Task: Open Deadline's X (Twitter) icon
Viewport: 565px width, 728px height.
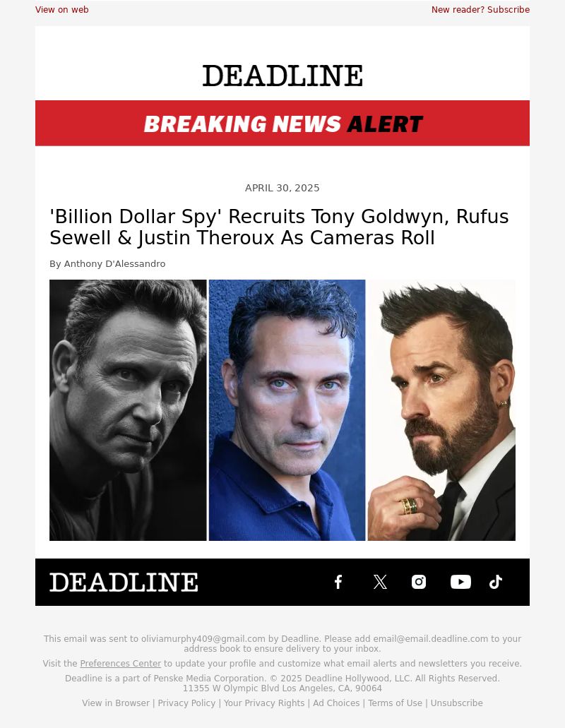Action: pyautogui.click(x=380, y=582)
